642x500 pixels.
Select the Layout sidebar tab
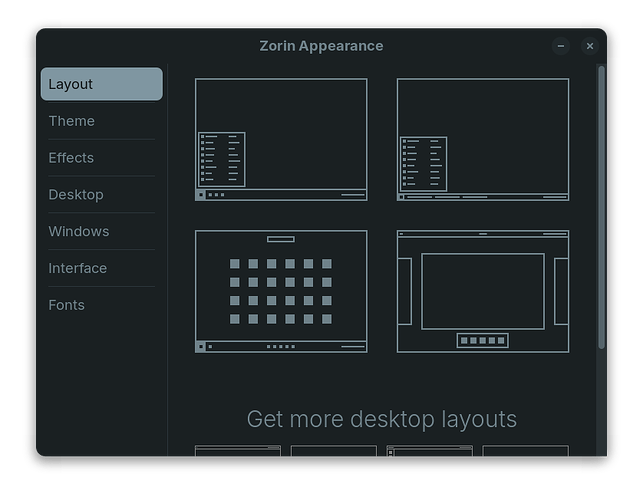tap(102, 84)
